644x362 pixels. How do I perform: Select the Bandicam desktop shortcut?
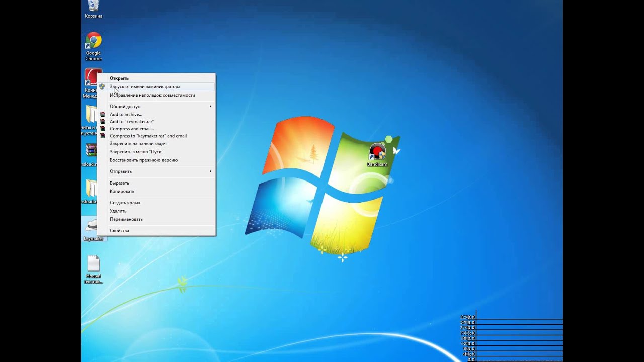click(x=377, y=155)
